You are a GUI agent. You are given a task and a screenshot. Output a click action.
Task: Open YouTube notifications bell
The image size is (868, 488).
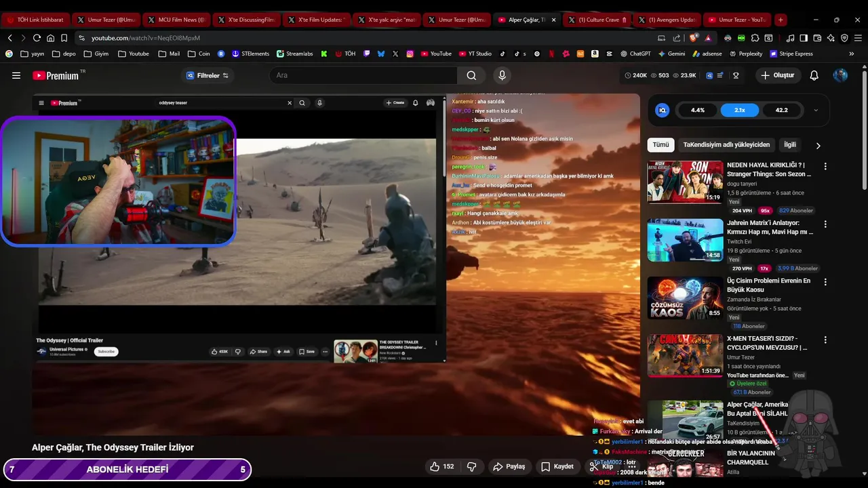pos(814,75)
